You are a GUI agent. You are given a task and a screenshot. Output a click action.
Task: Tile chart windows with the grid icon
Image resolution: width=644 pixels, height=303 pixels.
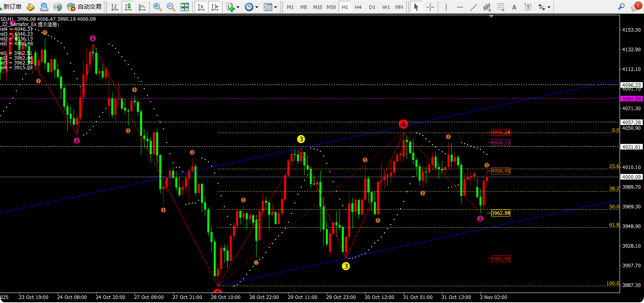pos(185,7)
